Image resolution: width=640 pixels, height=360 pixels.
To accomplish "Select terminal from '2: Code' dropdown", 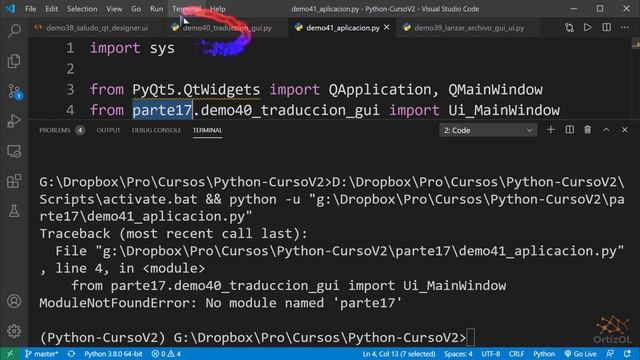I will (488, 130).
